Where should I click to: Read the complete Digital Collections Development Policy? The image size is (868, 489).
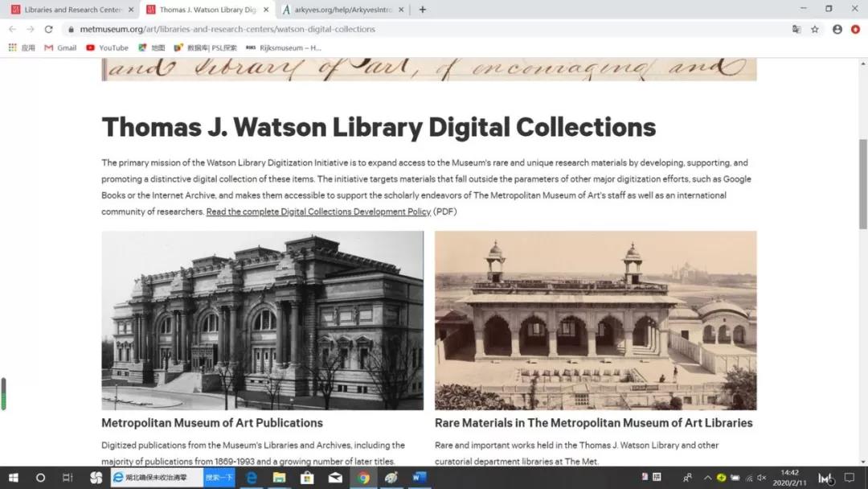pos(318,212)
